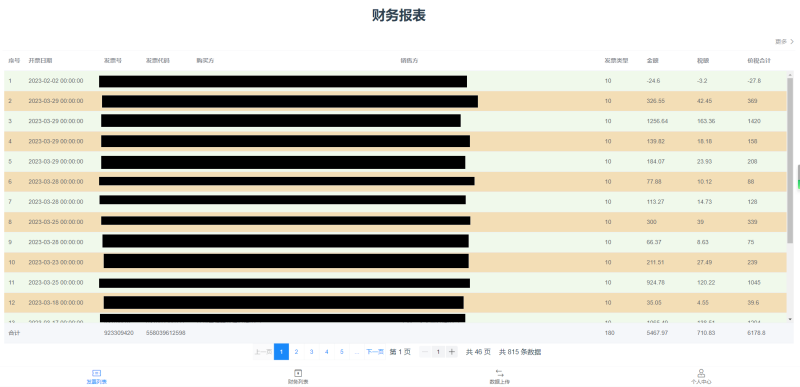Click tax value 18.18 in row 4
The width and height of the screenshot is (800, 387).
coord(705,141)
